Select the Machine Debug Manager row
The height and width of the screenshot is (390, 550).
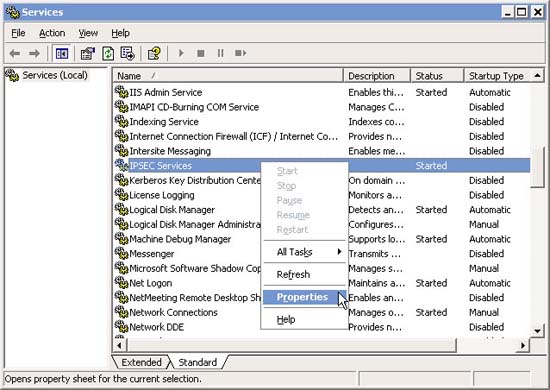coord(321,239)
